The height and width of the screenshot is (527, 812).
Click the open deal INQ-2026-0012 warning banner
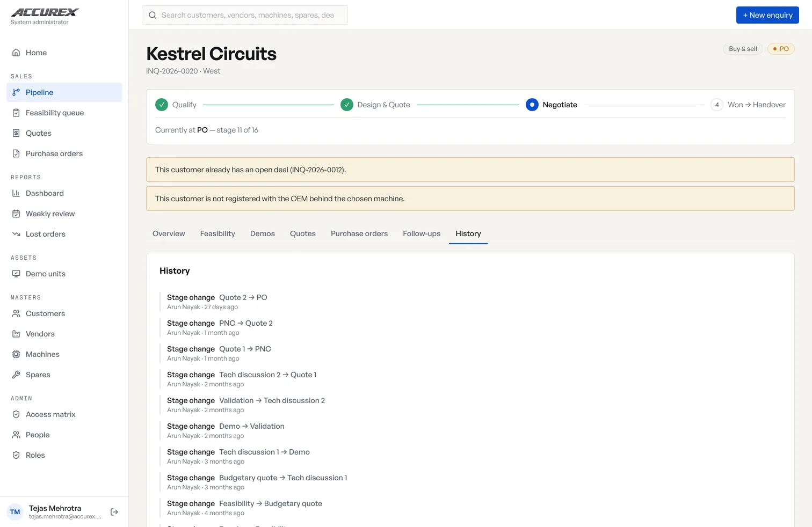point(470,170)
